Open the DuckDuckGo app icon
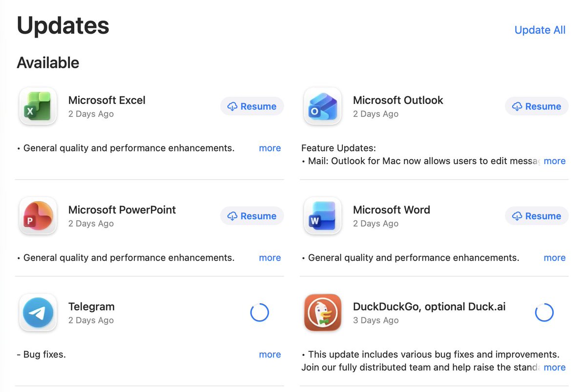The image size is (586, 392). 323,313
